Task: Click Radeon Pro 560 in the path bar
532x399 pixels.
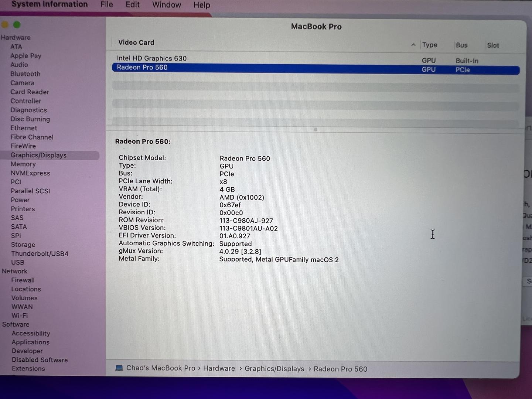Action: 341,369
